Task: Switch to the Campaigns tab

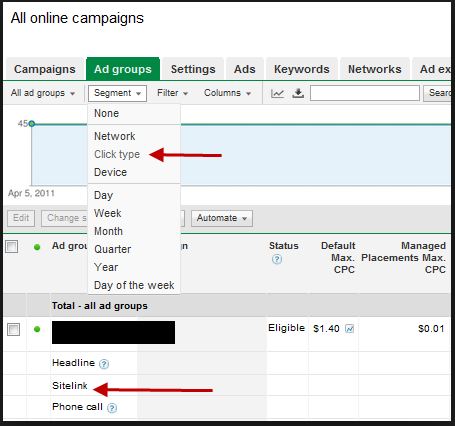Action: tap(45, 69)
